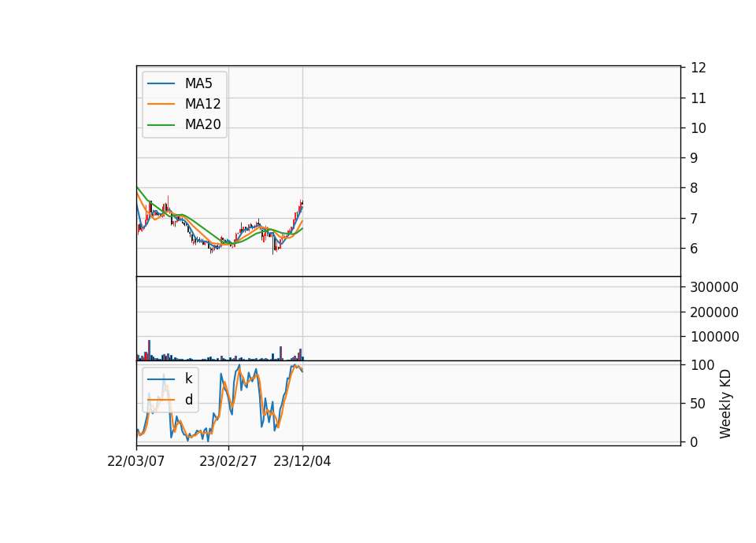Screen dimensions: 756x543
Task: Click the price axis value 11
Action: 699,98
